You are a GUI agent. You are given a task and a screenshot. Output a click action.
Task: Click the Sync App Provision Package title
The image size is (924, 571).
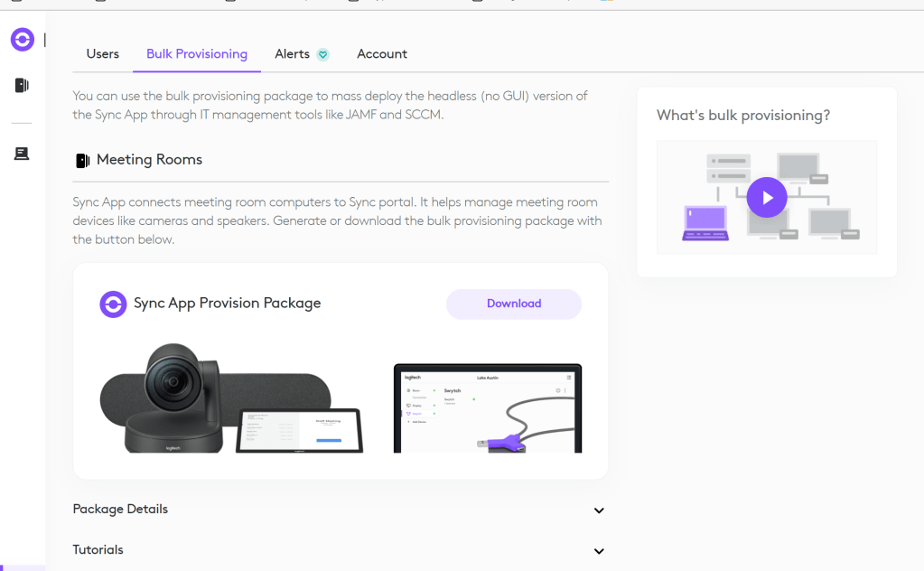pos(227,304)
